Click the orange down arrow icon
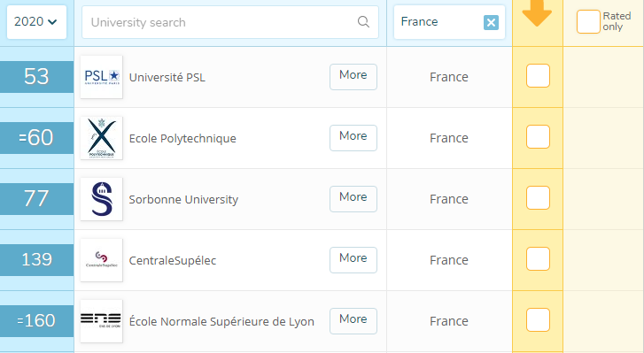Image resolution: width=644 pixels, height=353 pixels. tap(537, 13)
